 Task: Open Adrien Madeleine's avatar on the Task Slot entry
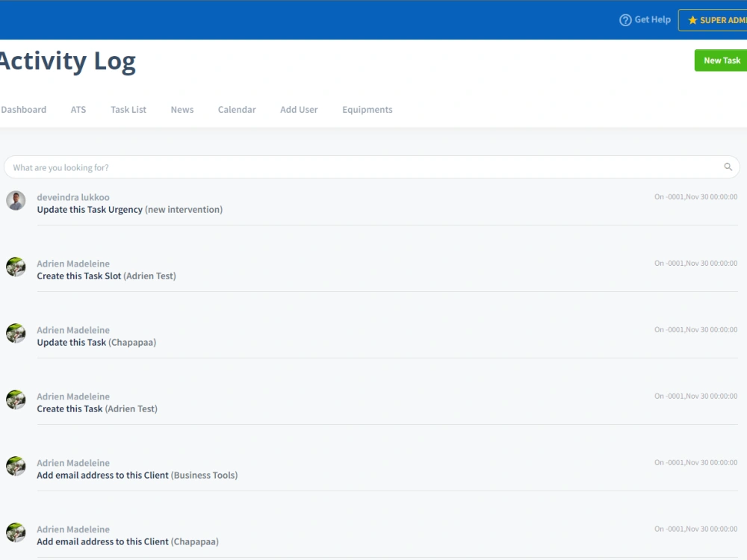coord(16,267)
